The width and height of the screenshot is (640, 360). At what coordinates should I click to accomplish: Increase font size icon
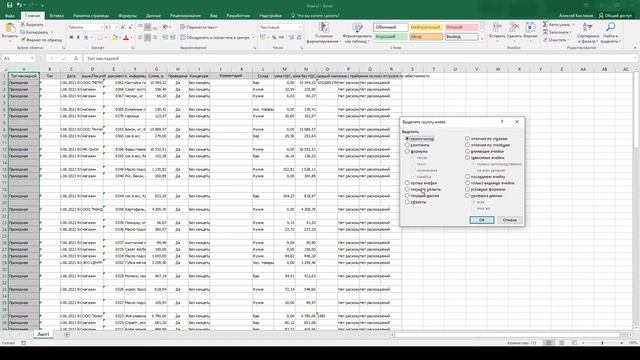pos(123,27)
